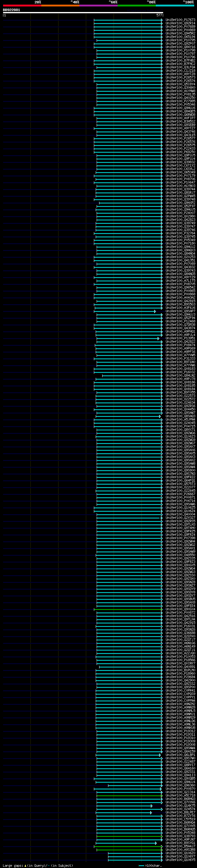Open hit UniRef100_Q9ZRI4
Viewport: 197px width, 868px height.
tap(180, 23)
